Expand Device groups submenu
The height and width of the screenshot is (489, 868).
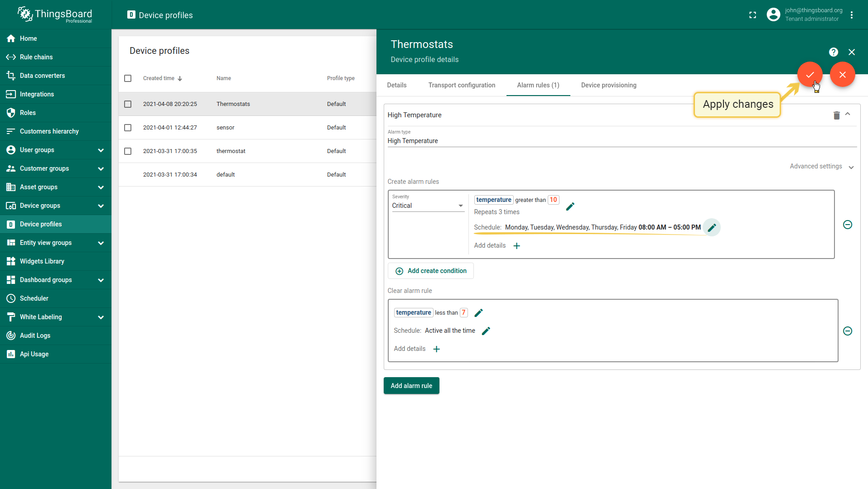click(101, 206)
